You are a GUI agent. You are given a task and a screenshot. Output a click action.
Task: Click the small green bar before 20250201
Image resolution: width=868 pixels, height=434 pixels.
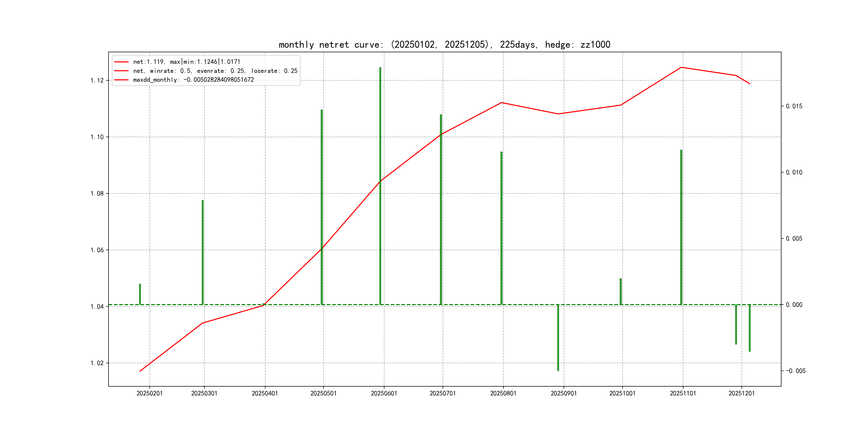(x=140, y=294)
